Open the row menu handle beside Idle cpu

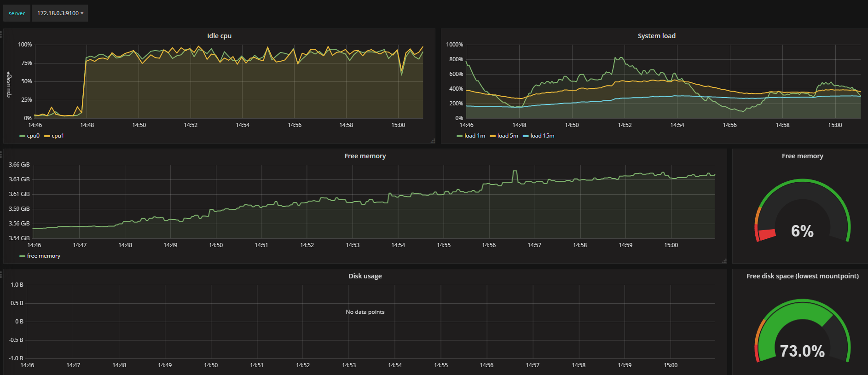click(x=1, y=35)
